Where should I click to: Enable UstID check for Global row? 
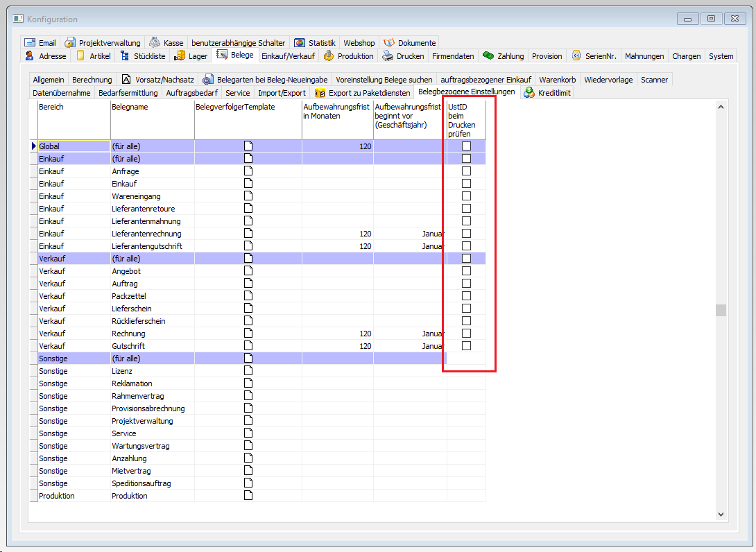pyautogui.click(x=466, y=146)
